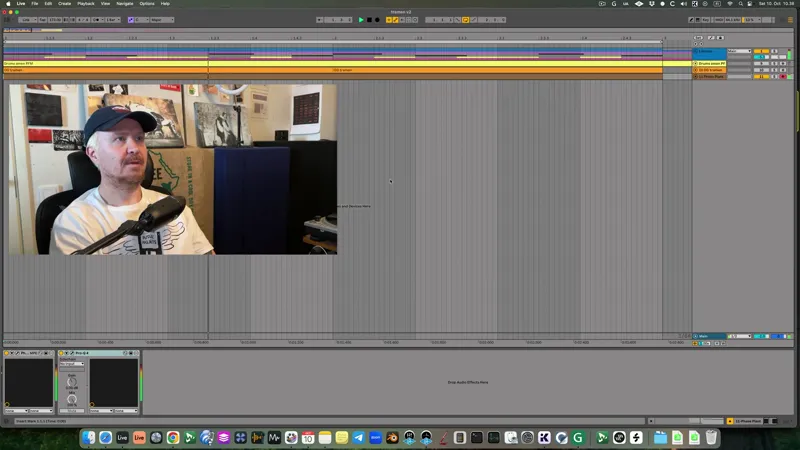Open Safari from the Dock
Image resolution: width=800 pixels, height=450 pixels.
106,437
